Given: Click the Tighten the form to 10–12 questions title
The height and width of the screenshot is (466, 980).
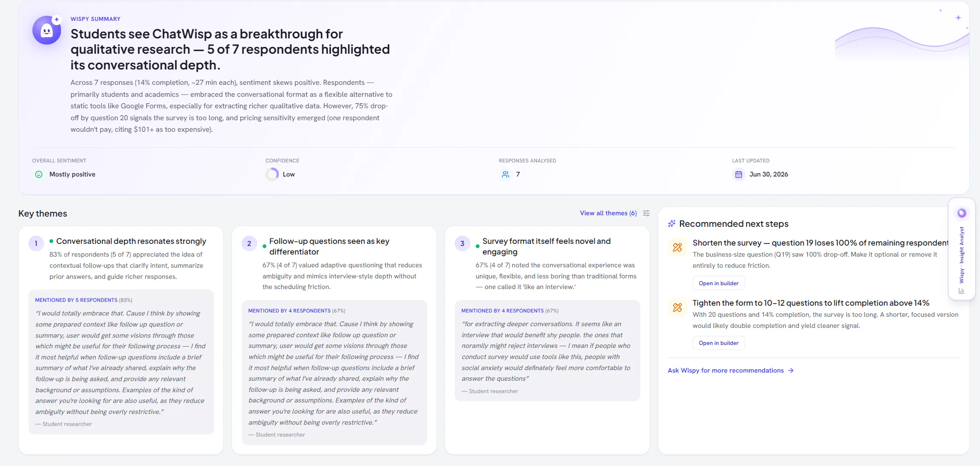Looking at the screenshot, I should pos(811,303).
